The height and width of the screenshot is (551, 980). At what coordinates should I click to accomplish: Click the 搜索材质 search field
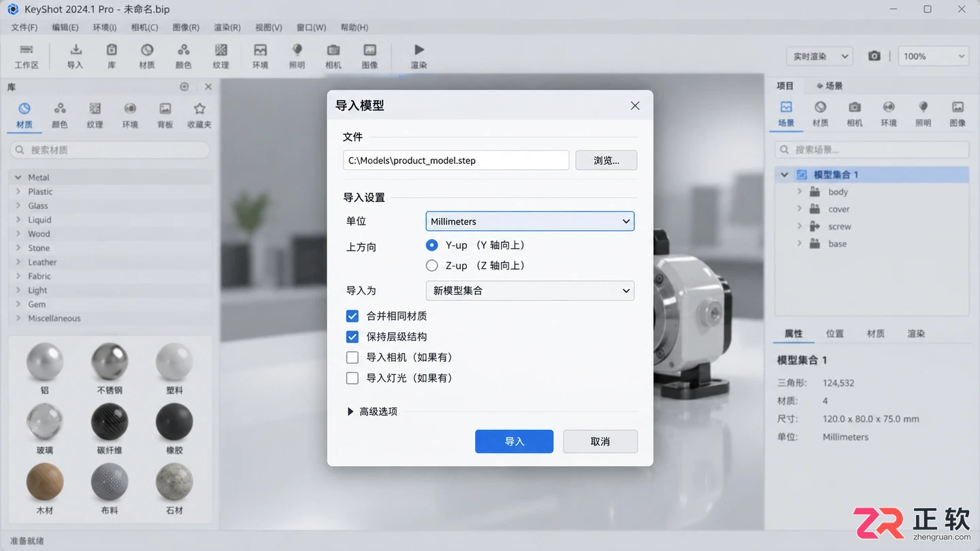(110, 150)
